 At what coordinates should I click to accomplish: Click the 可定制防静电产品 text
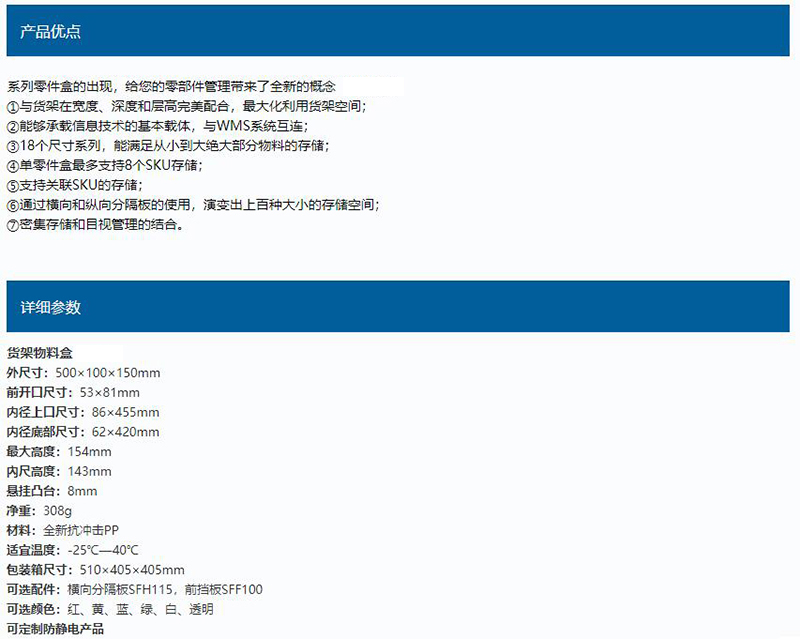[x=55, y=629]
